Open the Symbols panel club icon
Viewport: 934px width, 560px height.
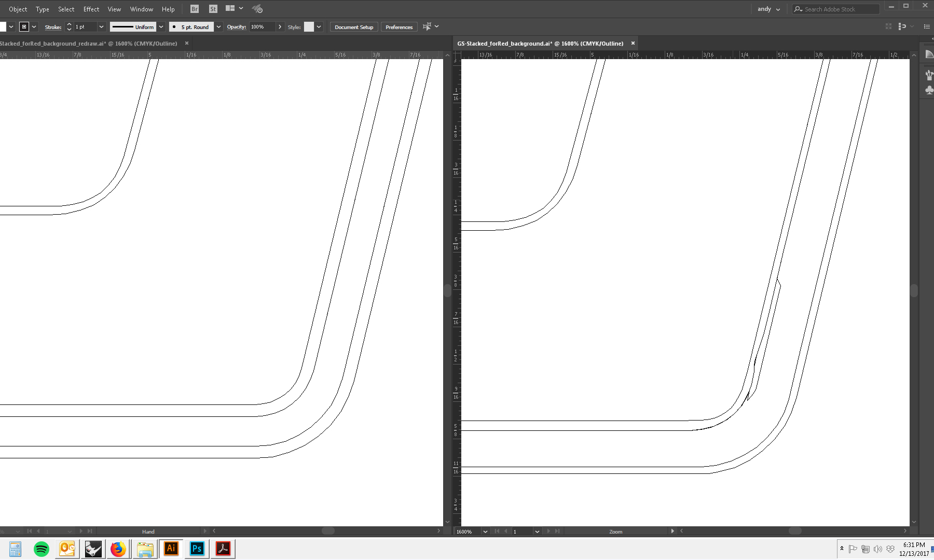click(x=929, y=90)
